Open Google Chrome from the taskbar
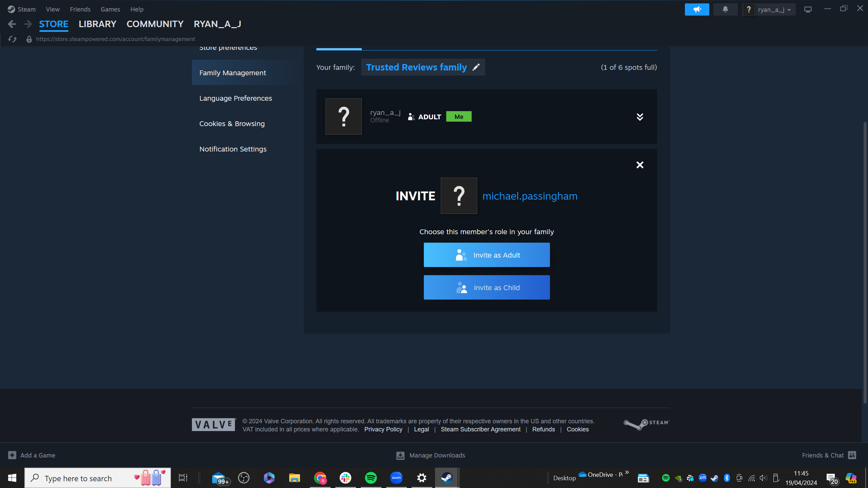The width and height of the screenshot is (868, 488). [320, 478]
